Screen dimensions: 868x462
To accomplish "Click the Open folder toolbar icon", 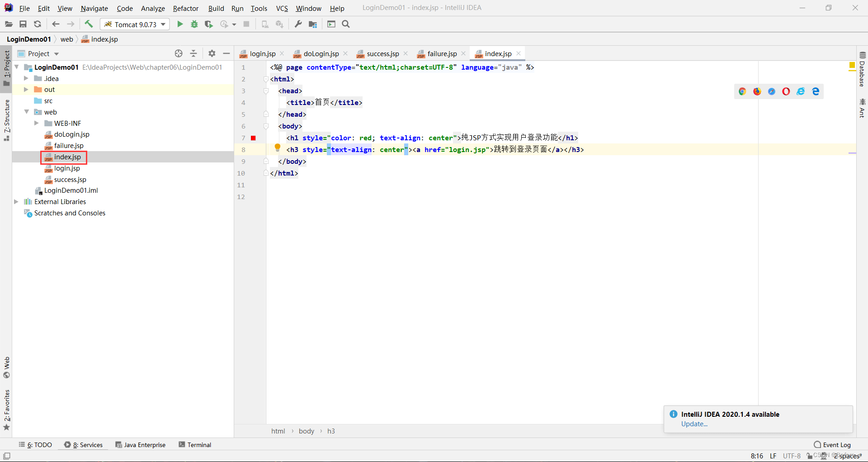I will point(9,24).
